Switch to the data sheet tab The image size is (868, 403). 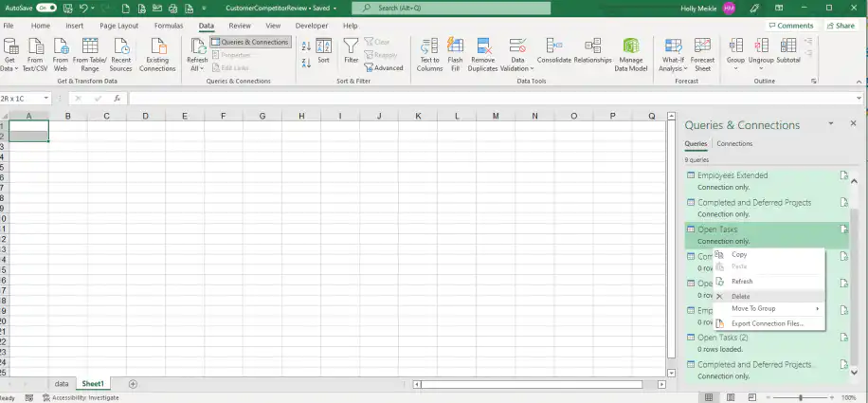[62, 384]
